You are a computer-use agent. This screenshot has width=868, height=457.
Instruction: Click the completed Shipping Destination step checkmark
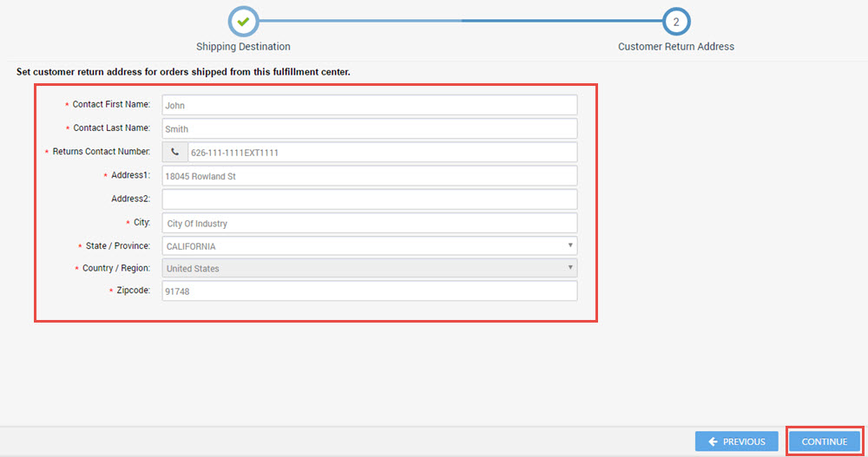243,22
